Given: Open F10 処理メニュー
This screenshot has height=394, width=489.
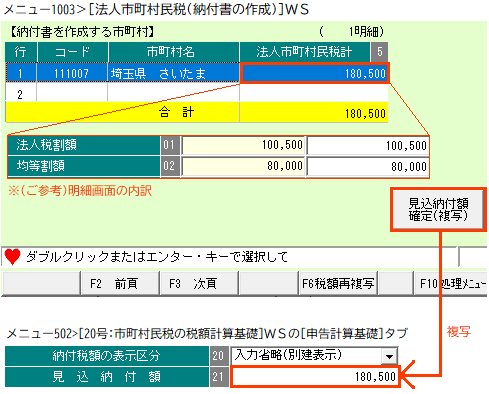Looking at the screenshot, I should (451, 283).
